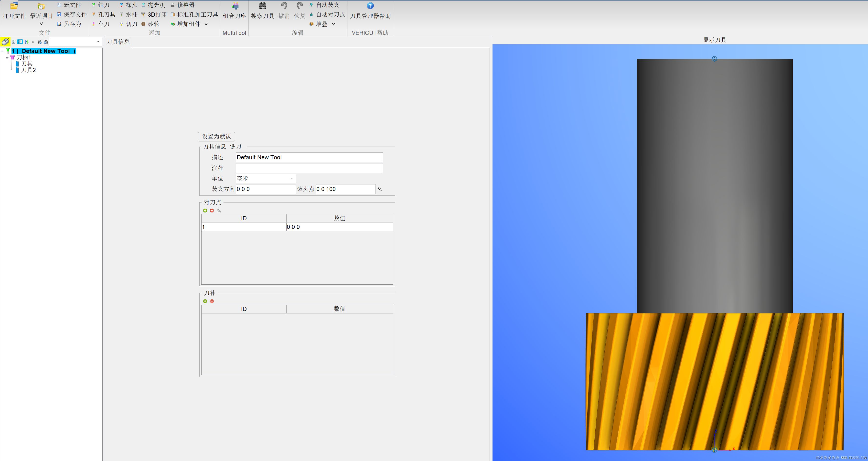The width and height of the screenshot is (868, 461).
Task: Add a 砂轮 grinding wheel
Action: click(150, 24)
